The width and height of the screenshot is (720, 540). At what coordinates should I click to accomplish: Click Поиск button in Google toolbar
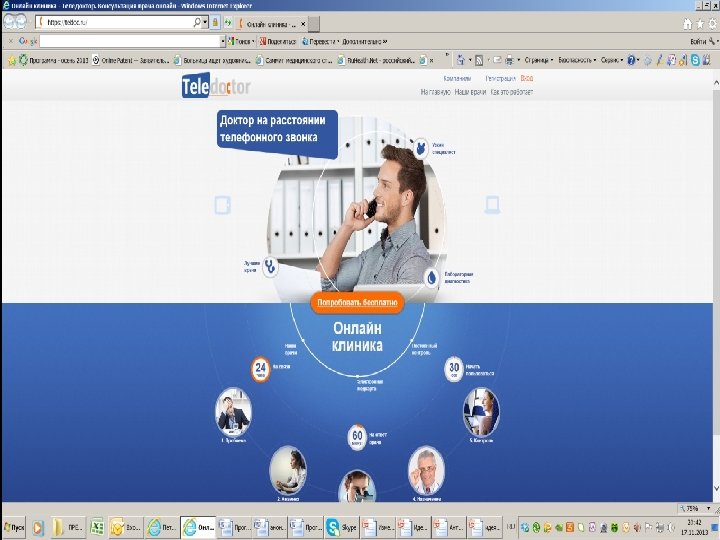click(x=241, y=41)
